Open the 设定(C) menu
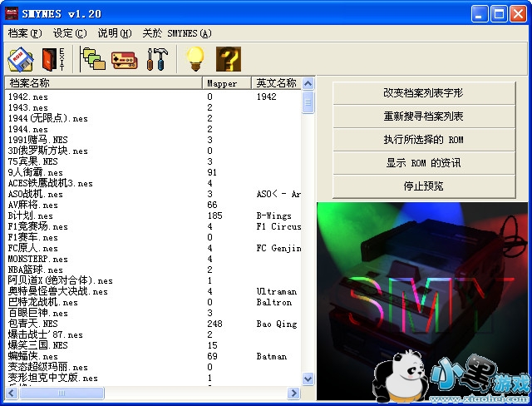The height and width of the screenshot is (406, 532). [70, 33]
